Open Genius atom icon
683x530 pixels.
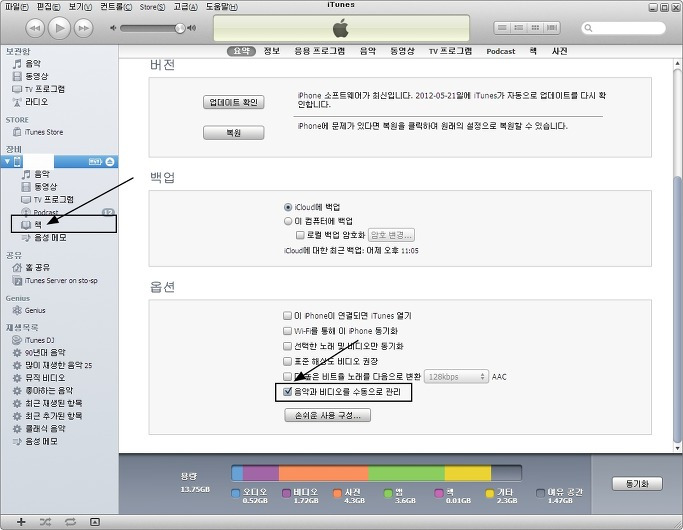17,311
